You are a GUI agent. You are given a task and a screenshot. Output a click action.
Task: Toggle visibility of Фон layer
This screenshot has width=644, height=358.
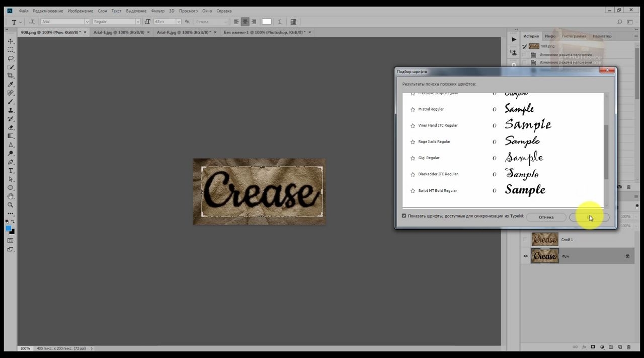(525, 256)
